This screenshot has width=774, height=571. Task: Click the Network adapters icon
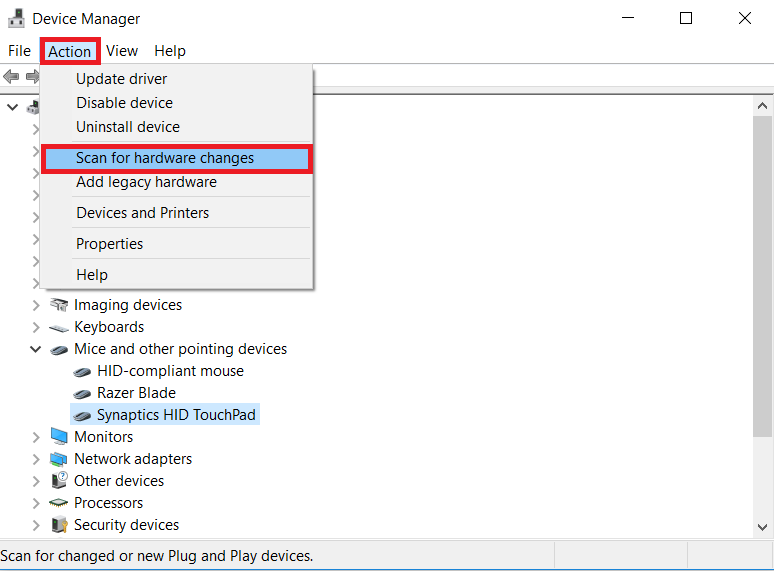click(x=59, y=459)
